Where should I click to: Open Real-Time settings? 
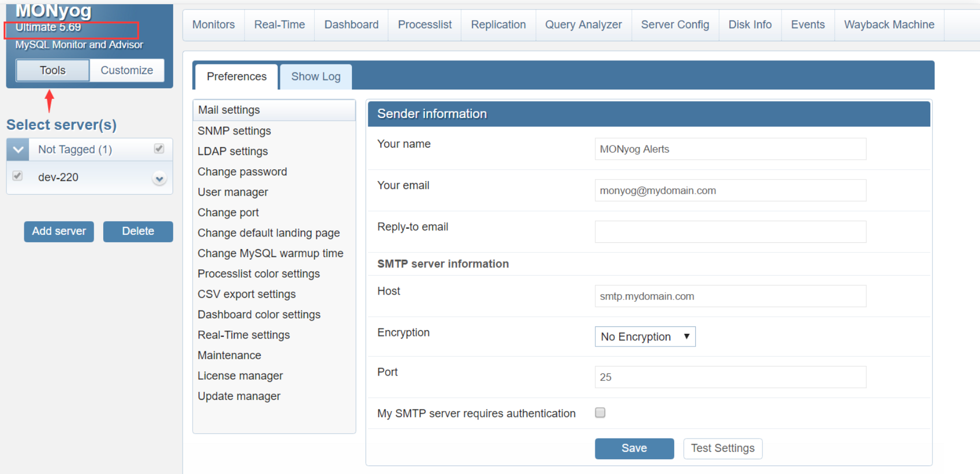coord(244,335)
